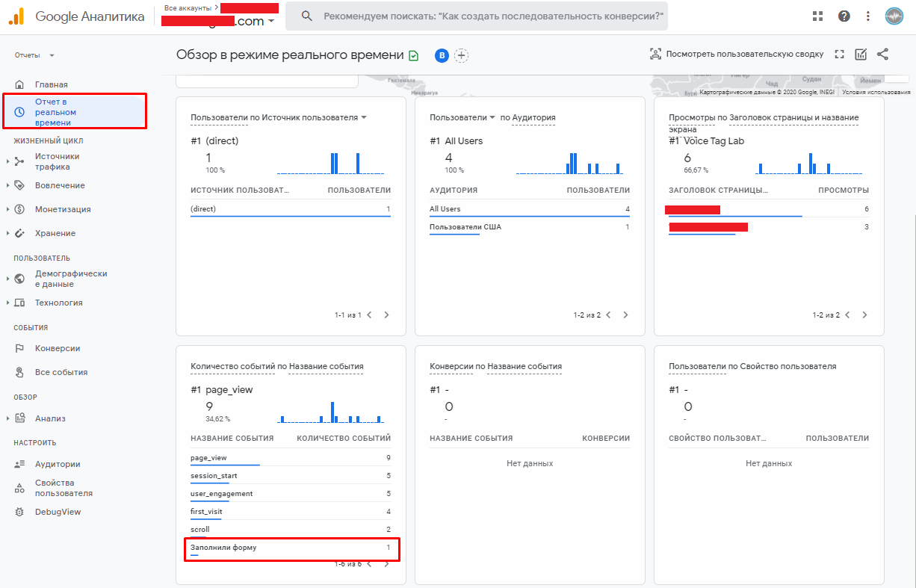
Task: Open the Google apps grid icon
Action: [818, 16]
